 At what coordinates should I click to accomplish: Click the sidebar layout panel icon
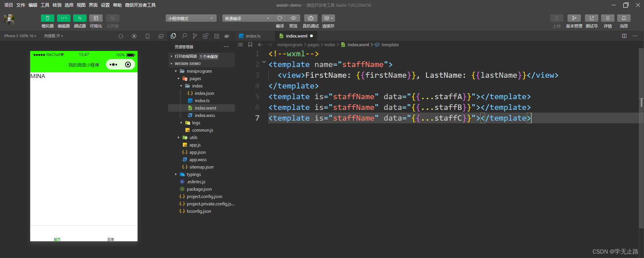point(216,36)
